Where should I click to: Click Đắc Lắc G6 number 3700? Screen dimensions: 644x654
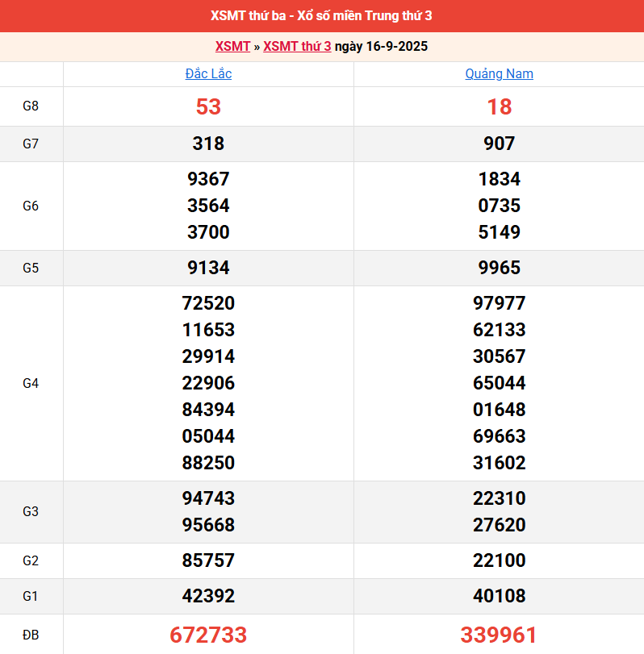[x=208, y=232]
